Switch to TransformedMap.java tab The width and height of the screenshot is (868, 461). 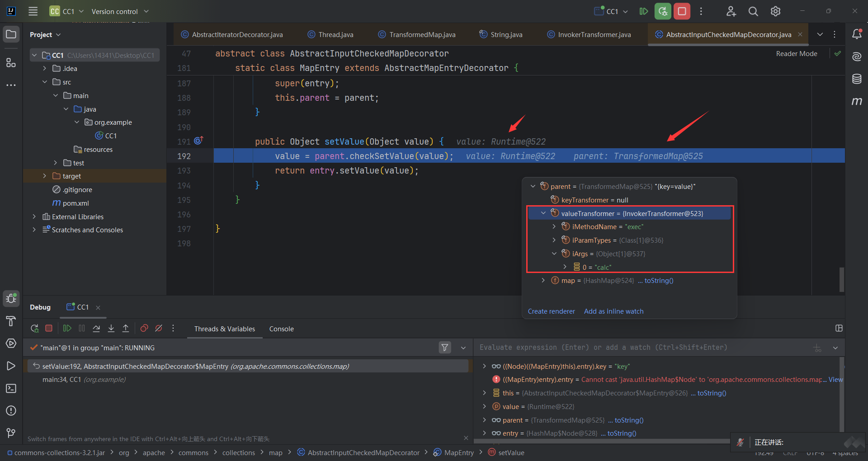tap(417, 35)
